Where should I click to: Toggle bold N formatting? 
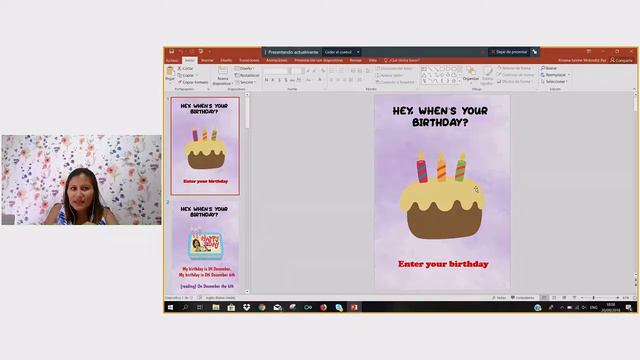[266, 80]
